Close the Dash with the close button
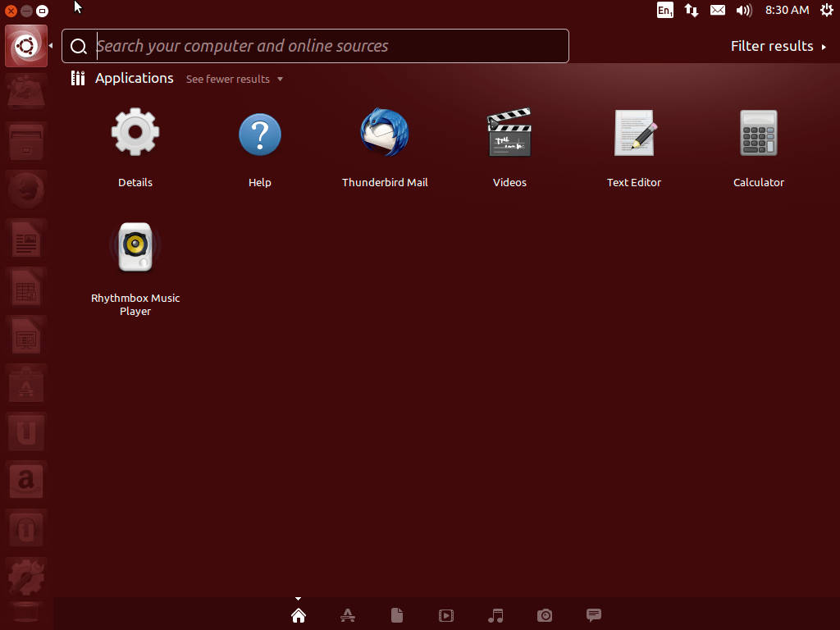This screenshot has width=840, height=630. (x=11, y=11)
